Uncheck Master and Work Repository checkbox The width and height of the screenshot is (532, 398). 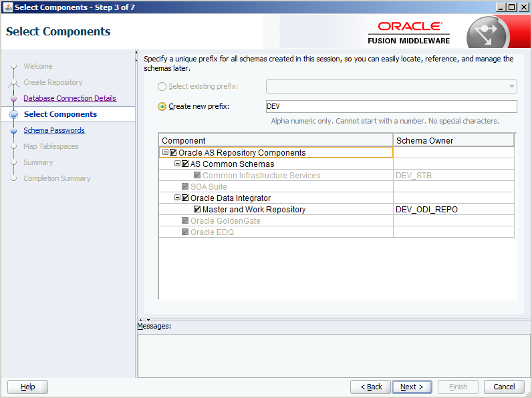[x=198, y=210]
